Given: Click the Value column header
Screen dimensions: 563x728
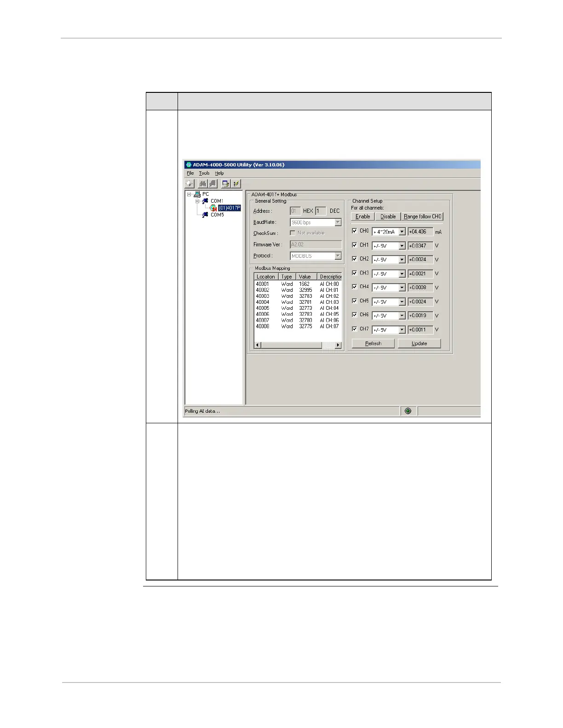Looking at the screenshot, I should tap(306, 277).
